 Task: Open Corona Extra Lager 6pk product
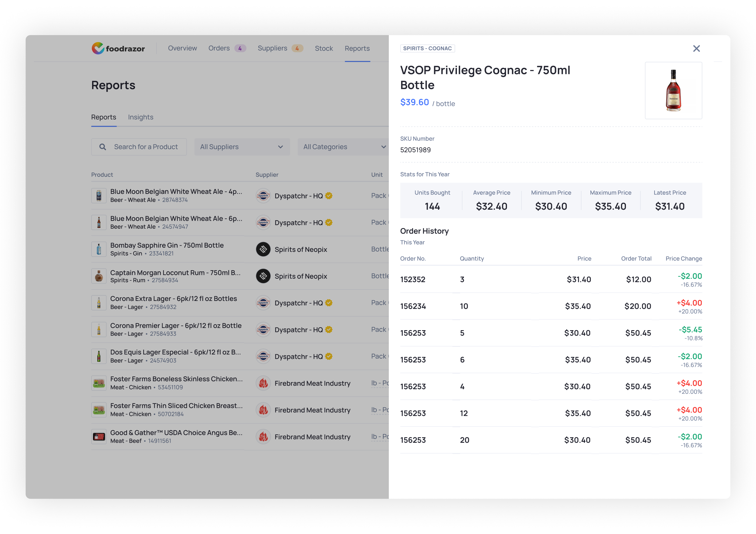pos(174,299)
